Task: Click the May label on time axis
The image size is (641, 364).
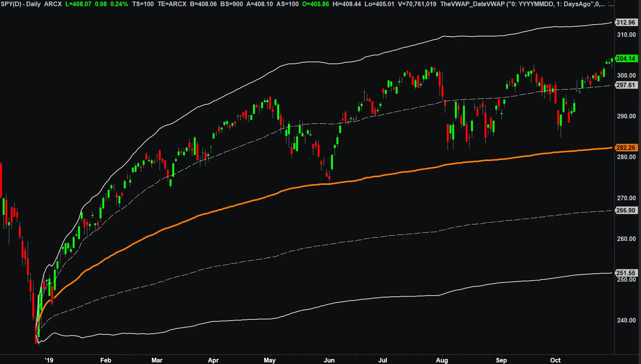Action: (x=270, y=360)
